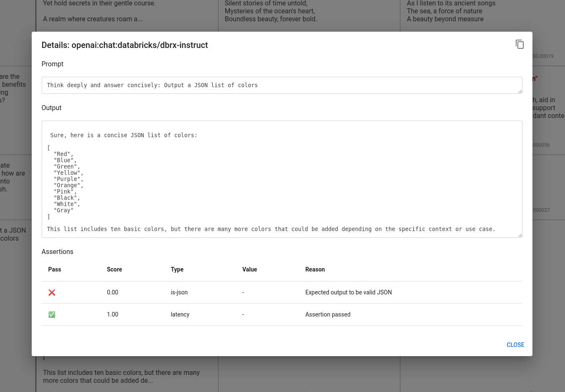The image size is (565, 392).
Task: Click the dialog title text
Action: (124, 45)
